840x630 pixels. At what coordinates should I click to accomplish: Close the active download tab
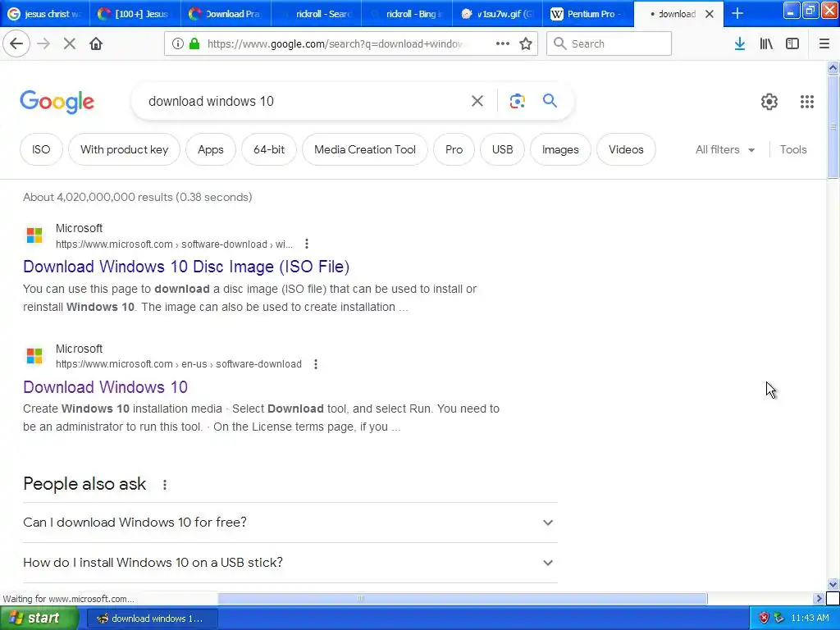click(x=710, y=14)
